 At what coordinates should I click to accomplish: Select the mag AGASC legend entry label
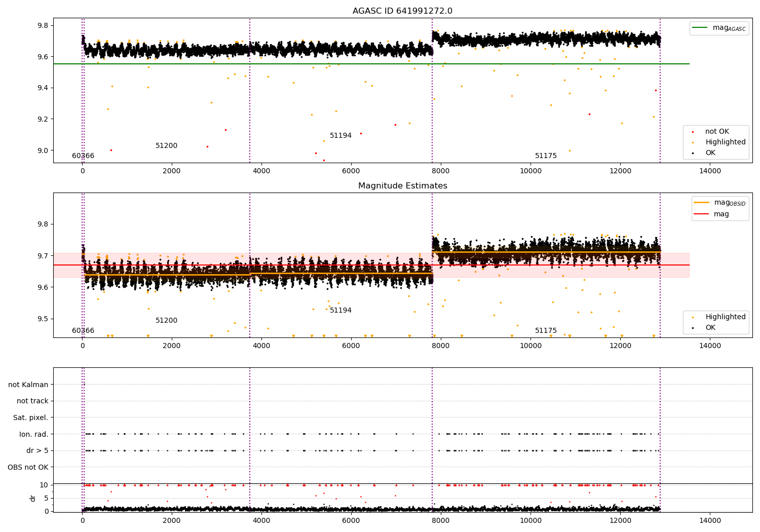coord(729,28)
